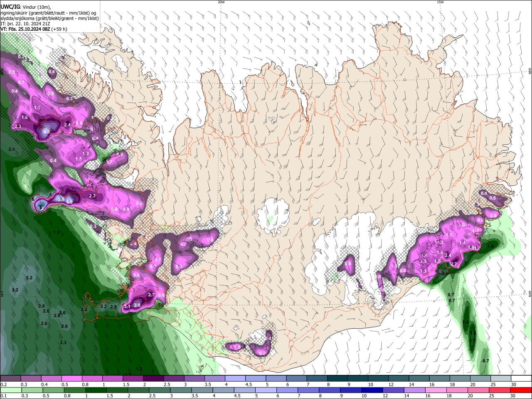Image resolution: width=532 pixels, height=399 pixels.
Task: Click the dark teal swatch between 9 and 10 in snow row
Action: pos(358,379)
